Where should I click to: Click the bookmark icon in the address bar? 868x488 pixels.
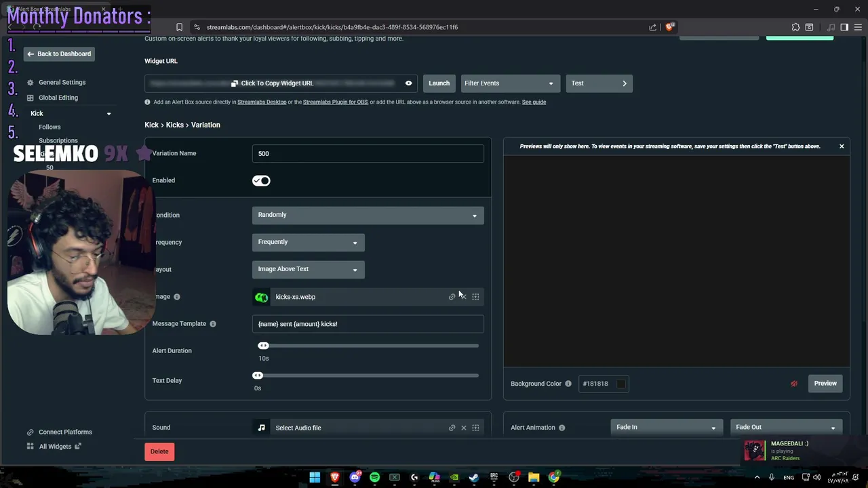pos(179,27)
